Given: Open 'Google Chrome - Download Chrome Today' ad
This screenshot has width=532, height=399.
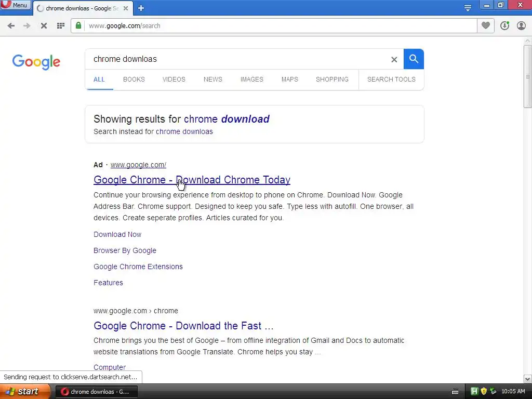Looking at the screenshot, I should tap(192, 180).
